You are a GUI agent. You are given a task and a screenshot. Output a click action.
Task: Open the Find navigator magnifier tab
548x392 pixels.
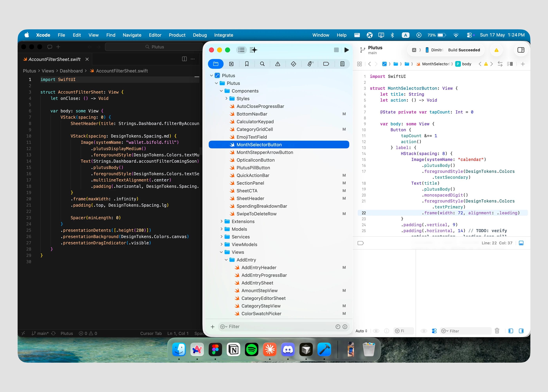pos(262,64)
